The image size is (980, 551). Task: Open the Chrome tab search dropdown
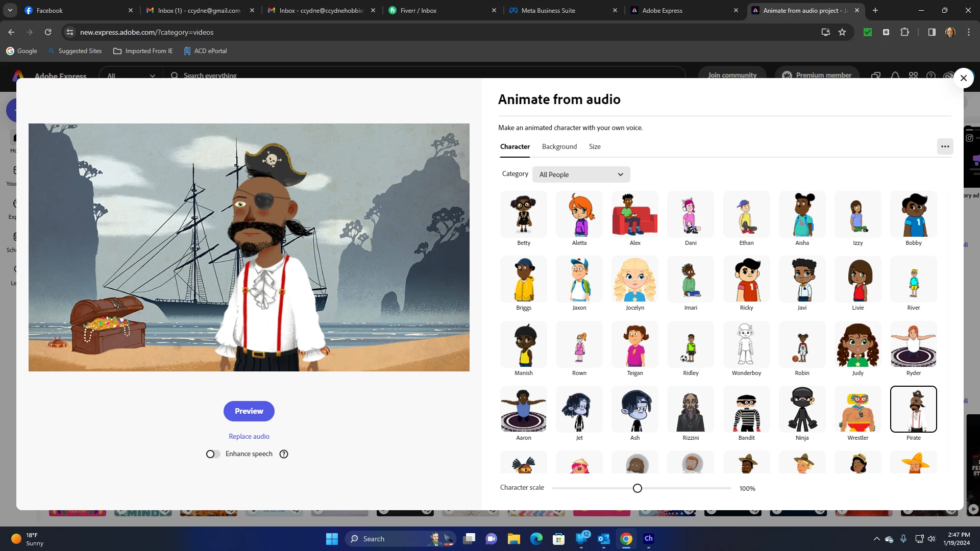click(x=10, y=10)
